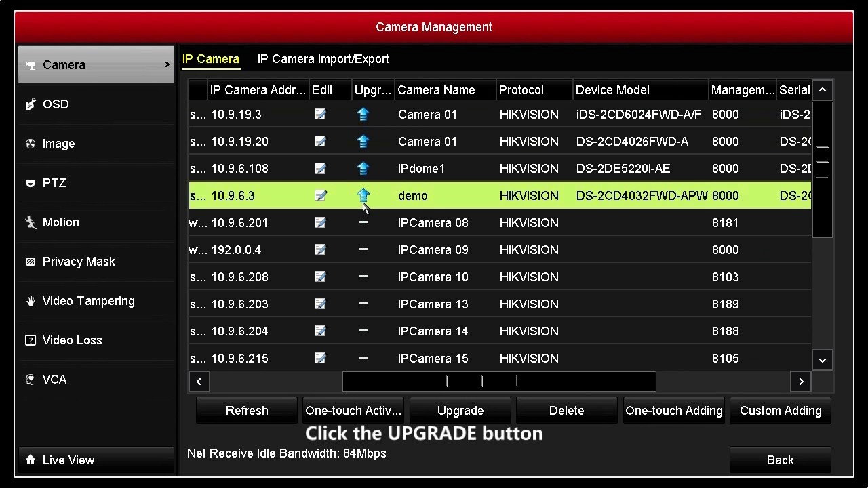
Task: Click the Back button
Action: (781, 460)
